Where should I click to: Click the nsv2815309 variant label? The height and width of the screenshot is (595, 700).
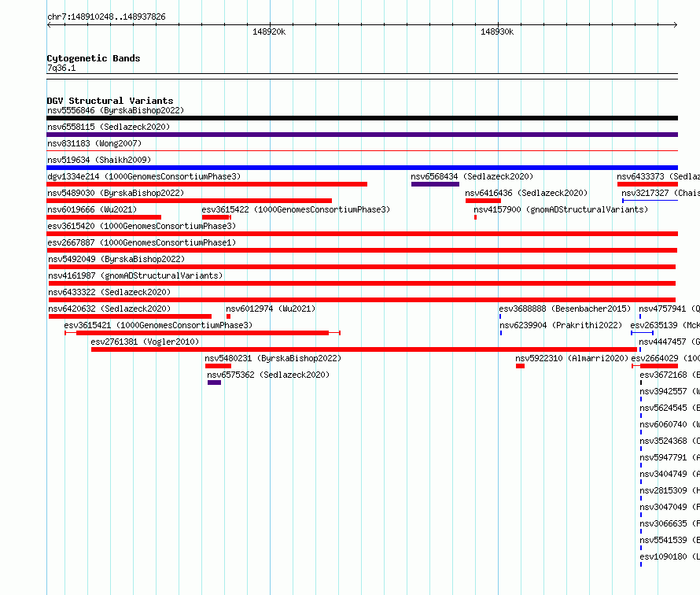point(669,490)
